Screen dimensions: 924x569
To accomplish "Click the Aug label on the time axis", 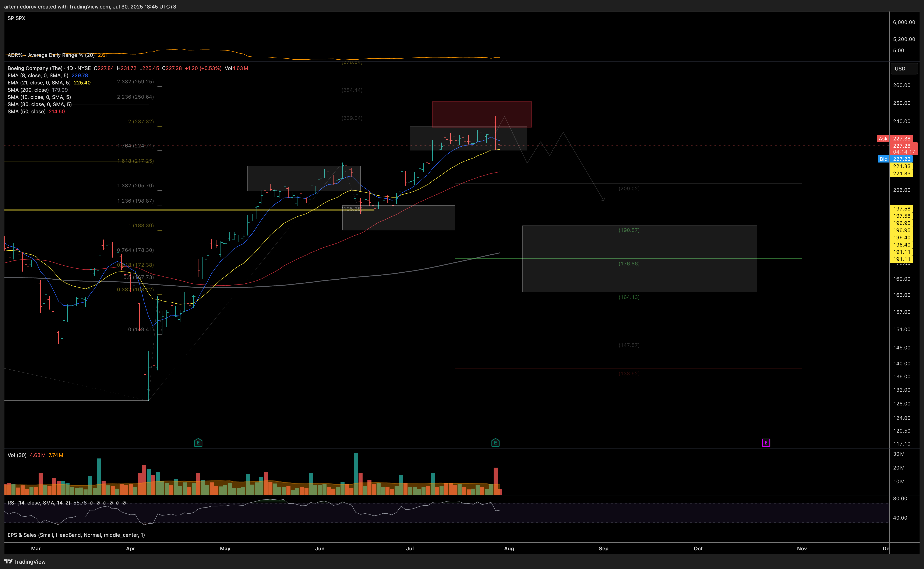I will [509, 549].
